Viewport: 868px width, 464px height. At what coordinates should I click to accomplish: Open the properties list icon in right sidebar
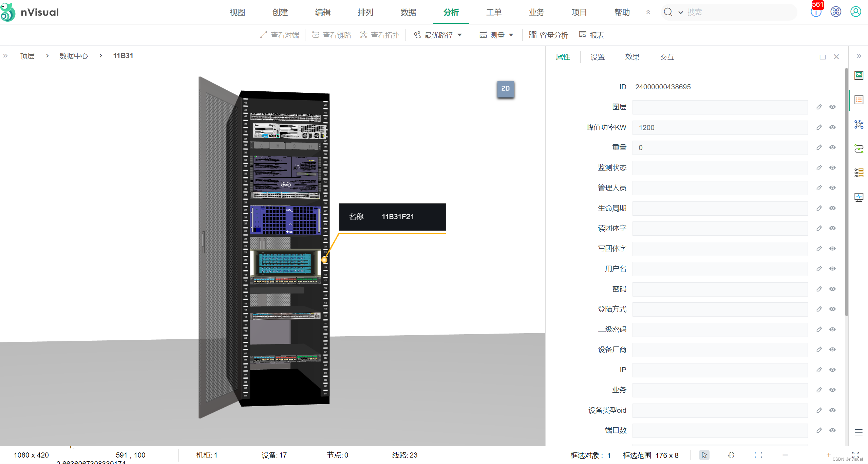pyautogui.click(x=858, y=100)
